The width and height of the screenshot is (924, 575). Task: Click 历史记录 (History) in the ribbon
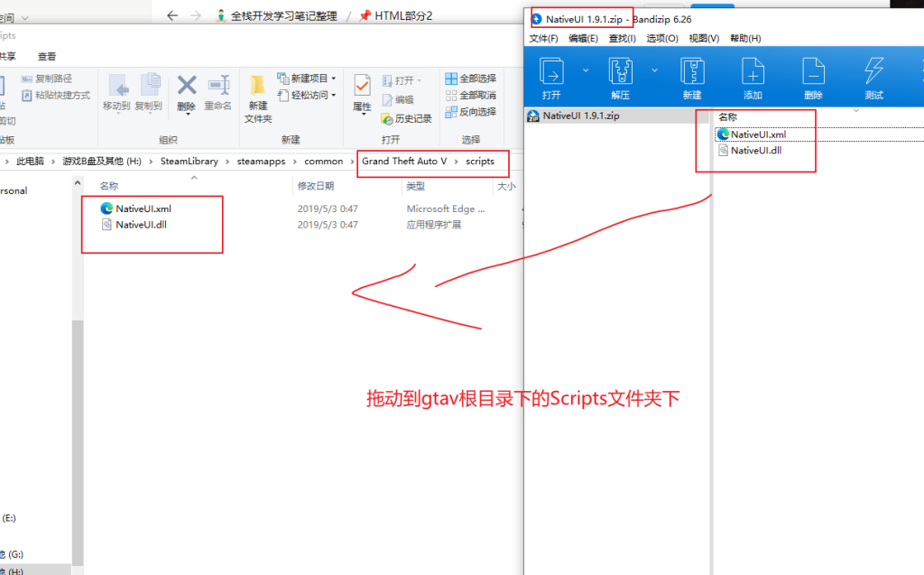(x=407, y=118)
